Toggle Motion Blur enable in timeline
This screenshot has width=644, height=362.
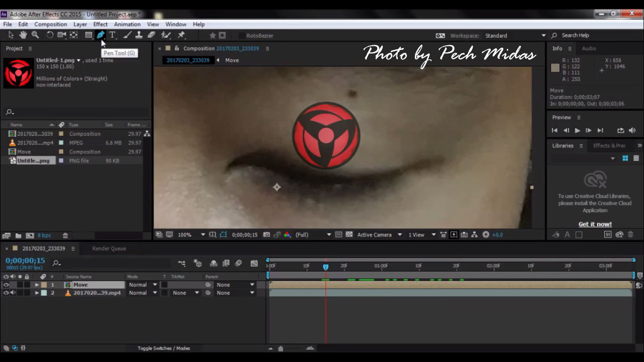click(x=238, y=263)
